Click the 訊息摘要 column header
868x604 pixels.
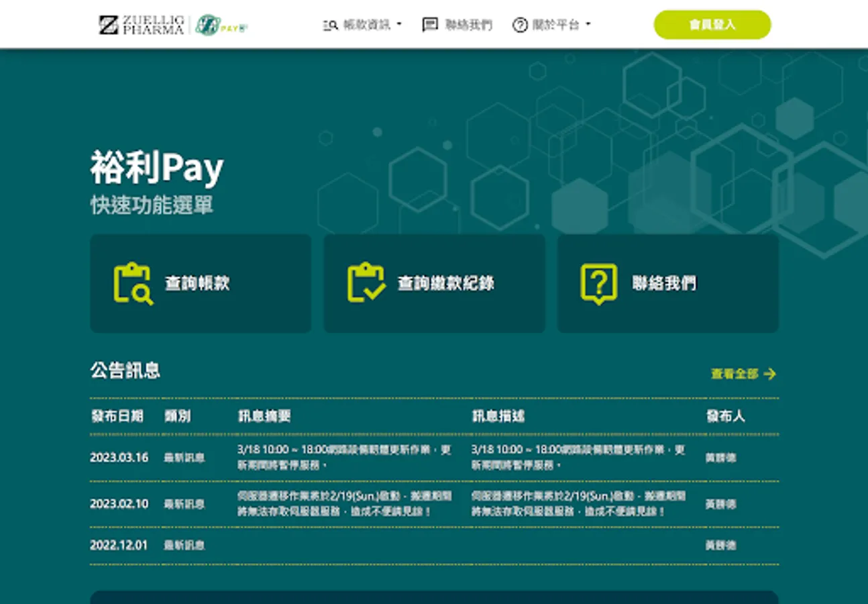tap(264, 416)
